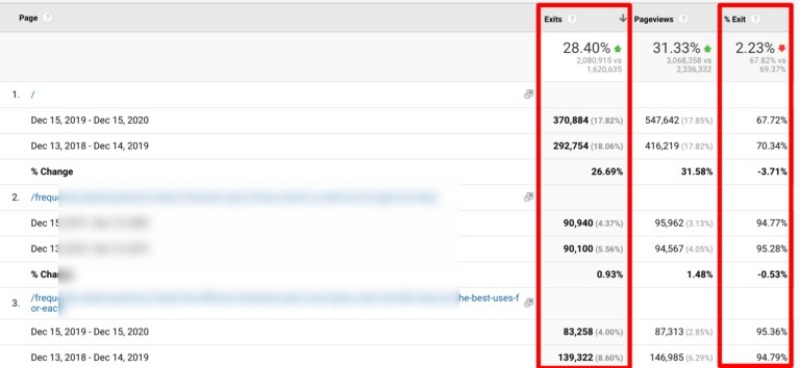Sort by the Exits column header
The width and height of the screenshot is (800, 368).
[x=553, y=19]
